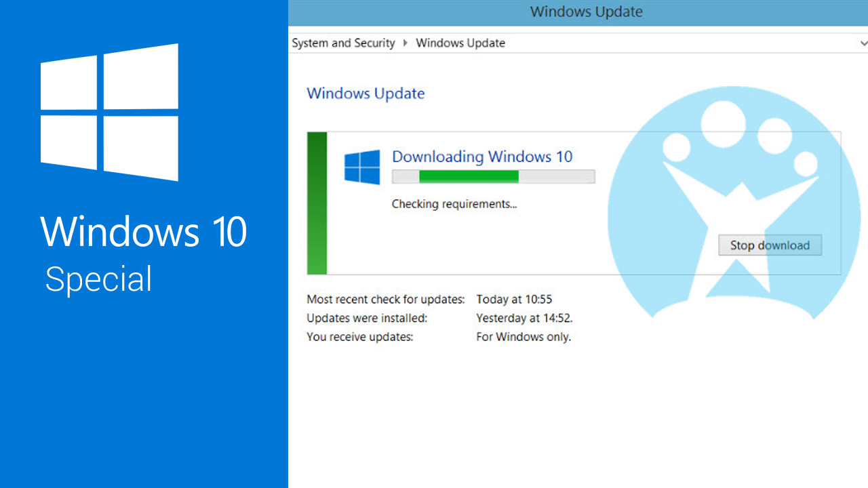The width and height of the screenshot is (868, 488).
Task: Click the Windows Update window title bar
Action: (x=578, y=12)
